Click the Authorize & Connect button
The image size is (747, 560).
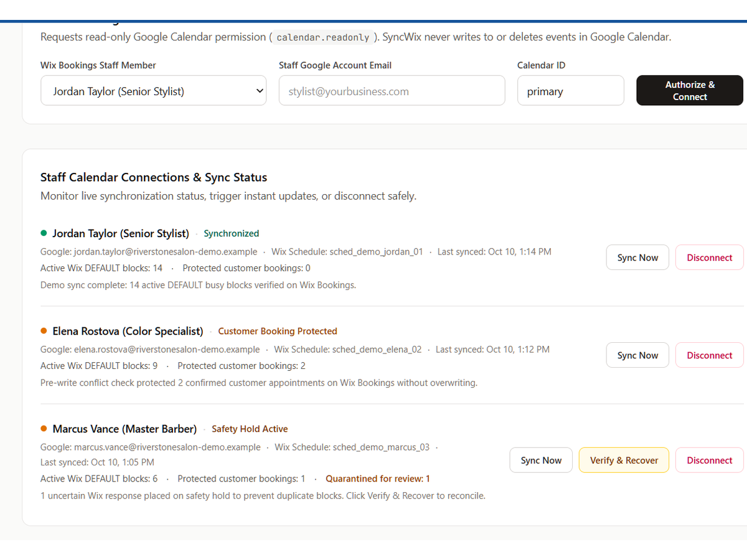pos(690,91)
